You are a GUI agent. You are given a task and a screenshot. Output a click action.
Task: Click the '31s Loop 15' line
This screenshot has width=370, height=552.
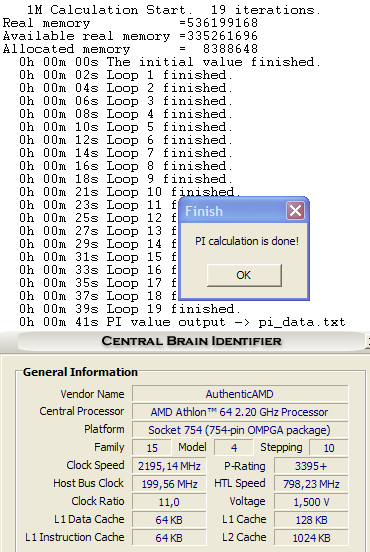click(98, 257)
